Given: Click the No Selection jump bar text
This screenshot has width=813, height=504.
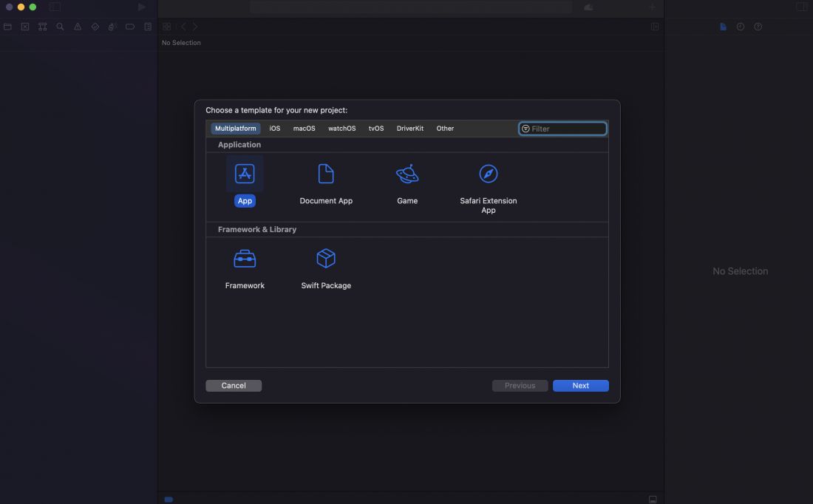Looking at the screenshot, I should [181, 43].
